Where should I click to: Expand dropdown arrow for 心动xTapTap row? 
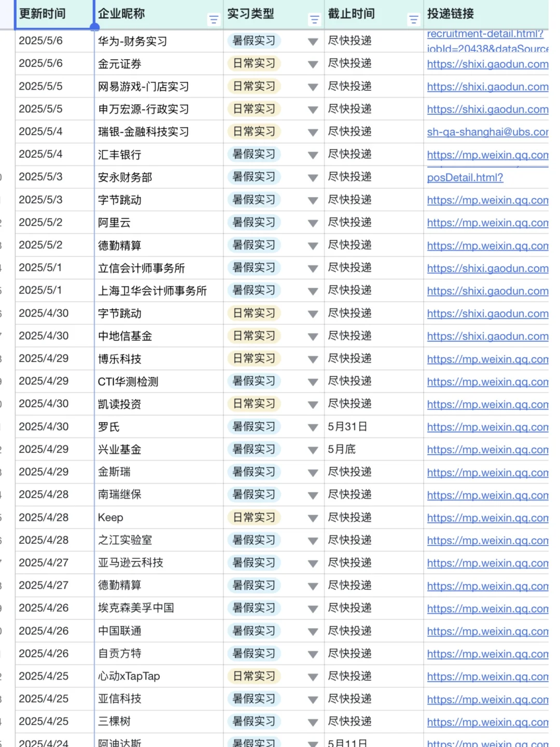[313, 677]
